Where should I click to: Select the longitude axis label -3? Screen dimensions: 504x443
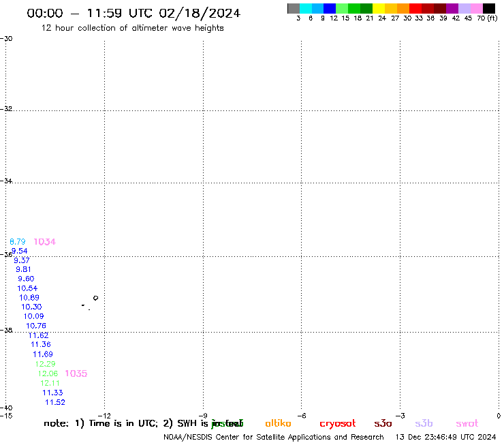pos(400,416)
